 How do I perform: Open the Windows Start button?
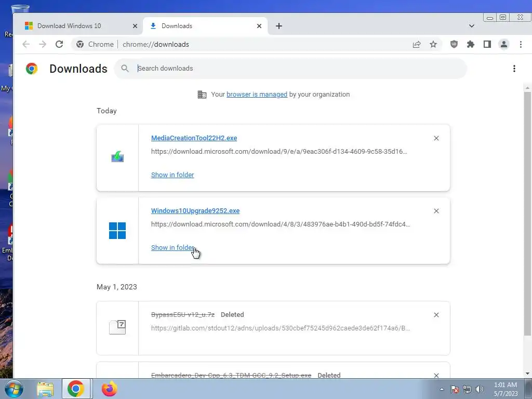point(14,389)
